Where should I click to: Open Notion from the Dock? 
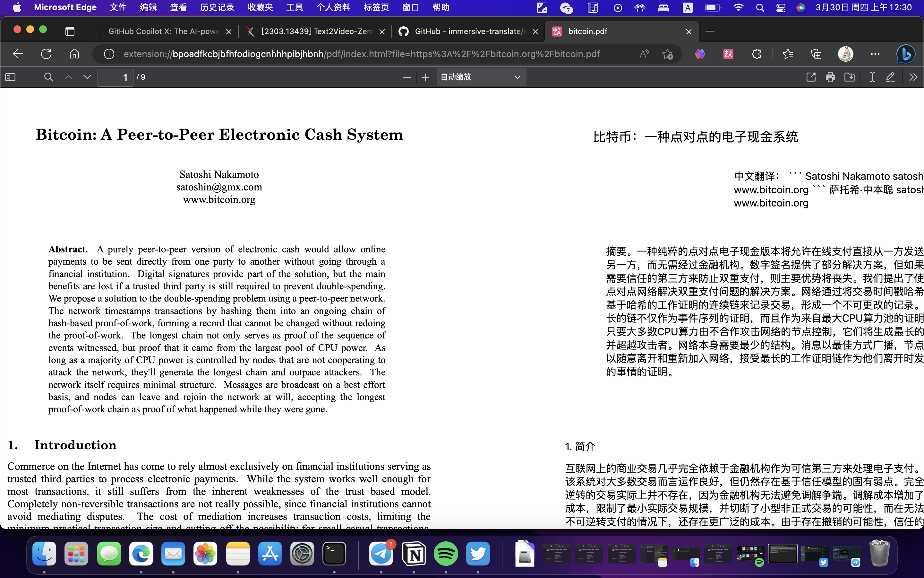[x=414, y=554]
